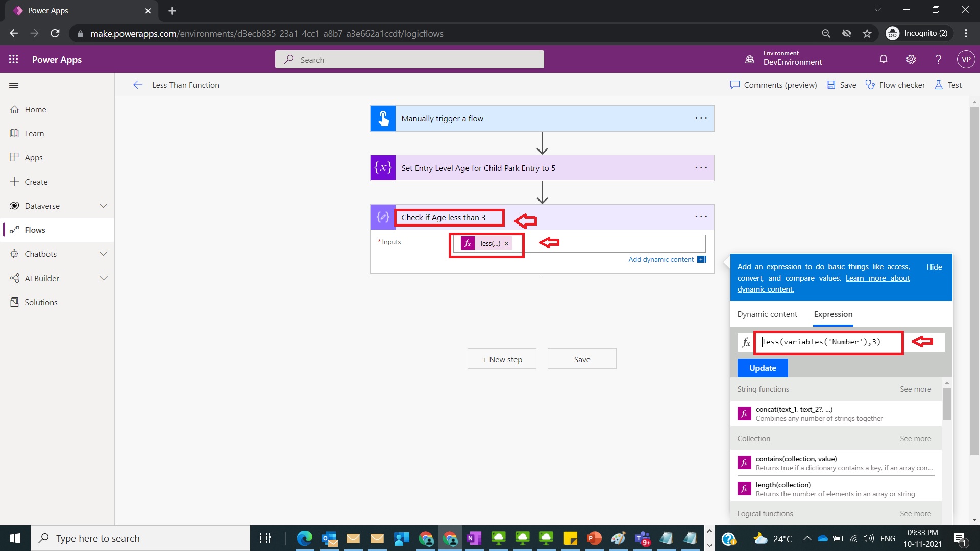Click the expression formula input field
This screenshot has height=551, width=980.
click(x=827, y=342)
